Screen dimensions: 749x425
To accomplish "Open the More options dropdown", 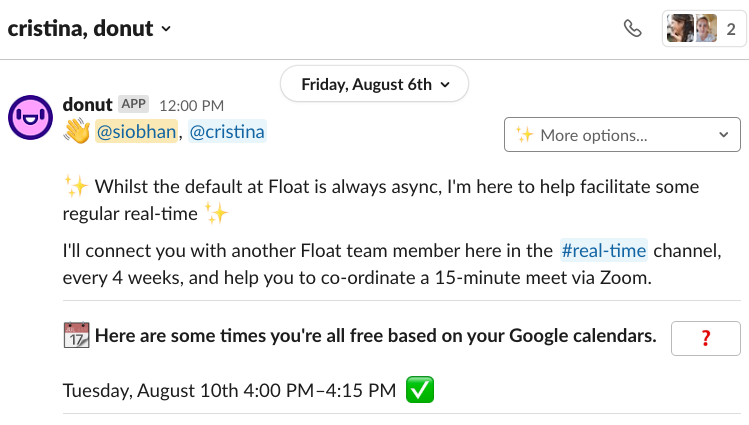I will [622, 135].
